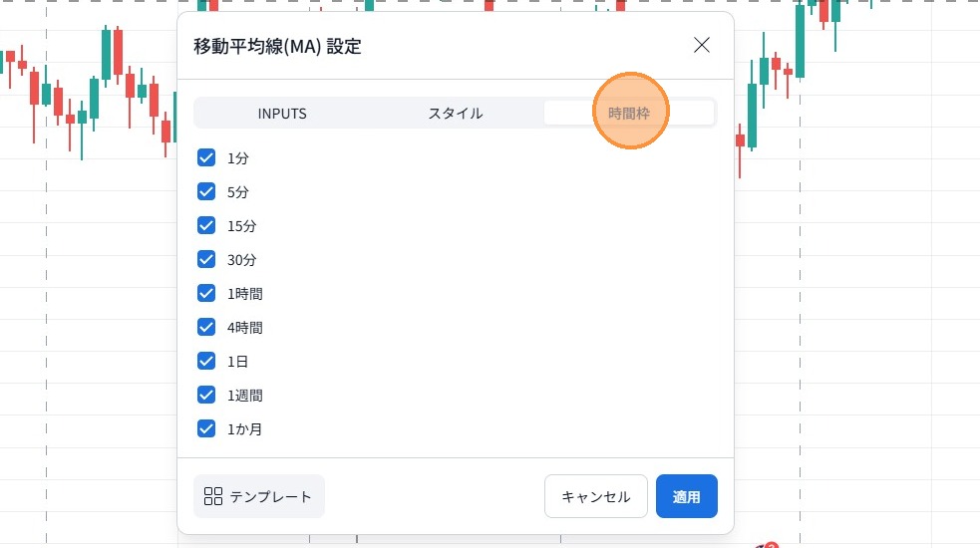Open the スタイル tab
This screenshot has height=548, width=980.
(x=456, y=114)
